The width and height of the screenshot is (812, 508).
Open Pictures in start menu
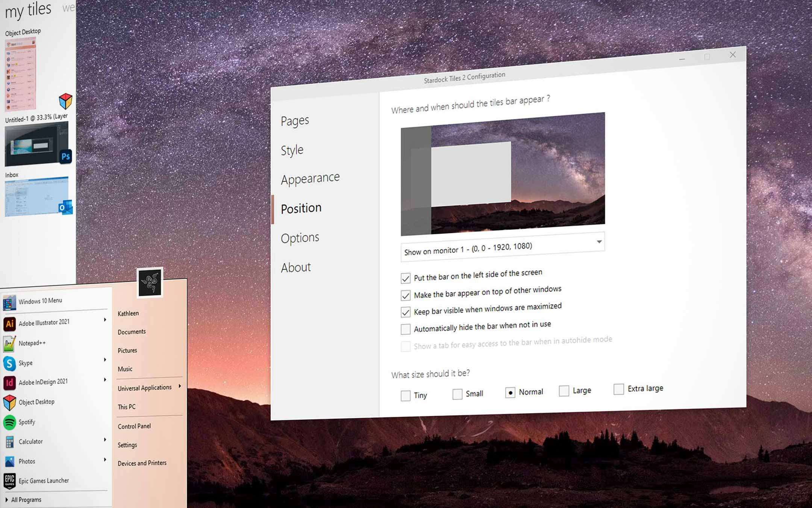pyautogui.click(x=127, y=350)
